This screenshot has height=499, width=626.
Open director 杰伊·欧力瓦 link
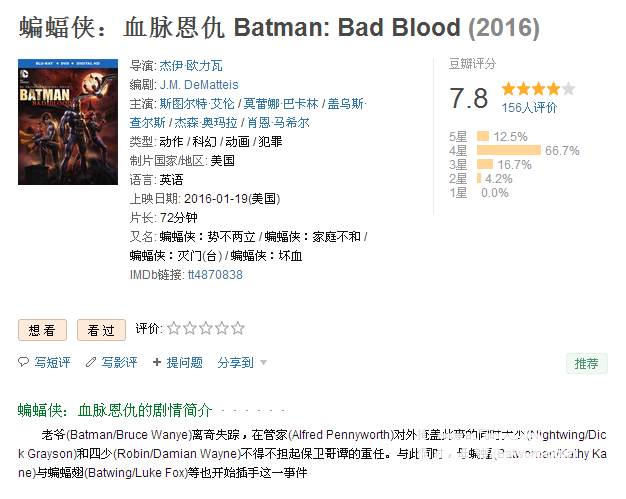[x=191, y=65]
